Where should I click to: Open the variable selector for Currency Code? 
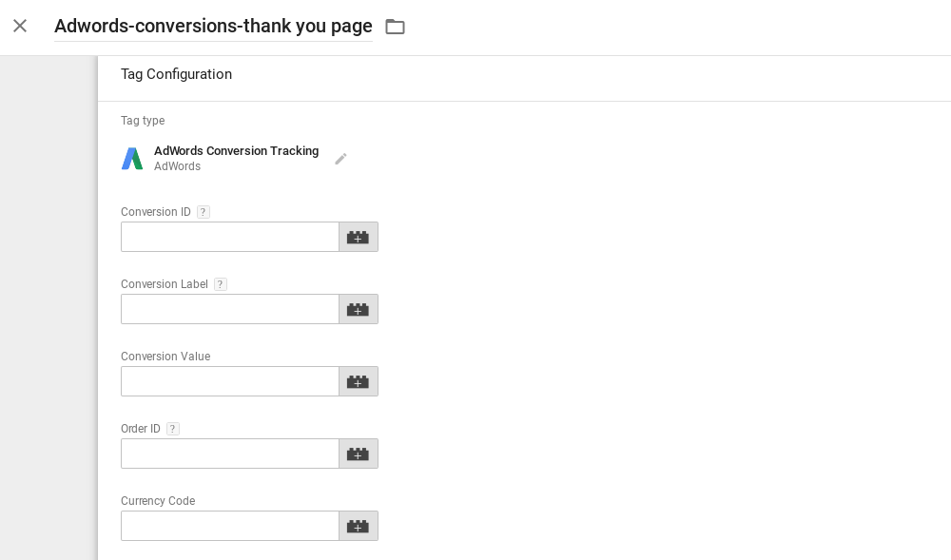pyautogui.click(x=358, y=526)
